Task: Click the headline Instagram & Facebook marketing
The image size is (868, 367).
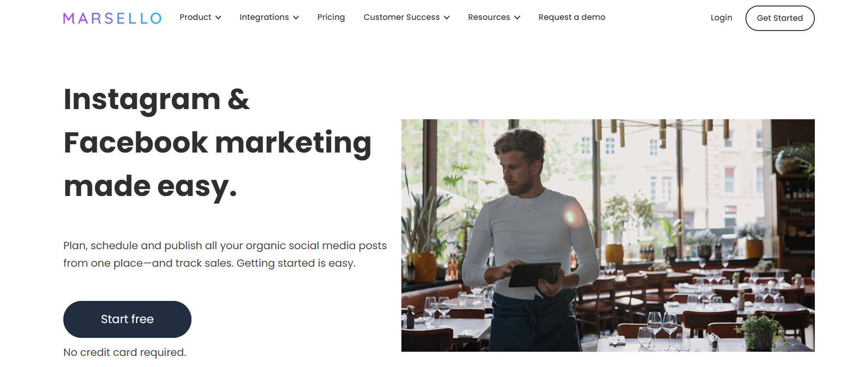Action: pyautogui.click(x=217, y=141)
